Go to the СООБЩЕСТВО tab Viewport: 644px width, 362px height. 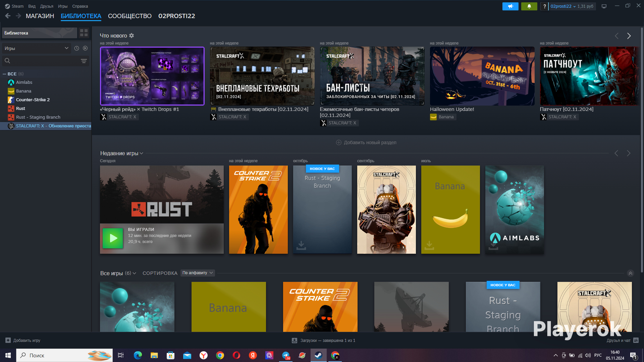point(130,16)
